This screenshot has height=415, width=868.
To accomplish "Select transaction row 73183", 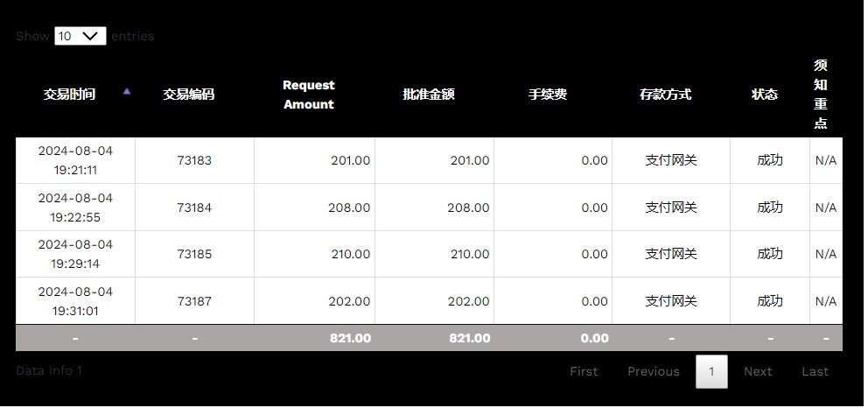I will click(194, 160).
